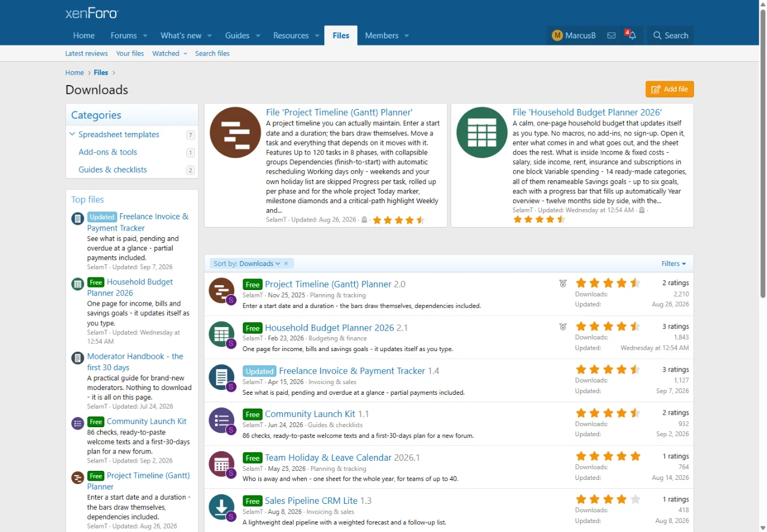Viewport: 767px width, 532px height.
Task: Click the Project Timeline Gantt featured icon
Action: click(235, 132)
